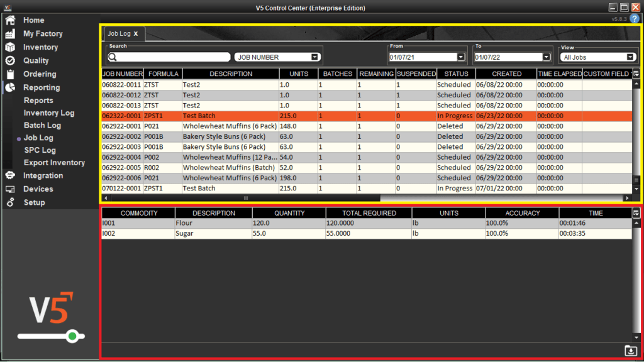Viewport: 644px width, 362px height.
Task: Click the Devices monitor icon
Action: (x=9, y=189)
